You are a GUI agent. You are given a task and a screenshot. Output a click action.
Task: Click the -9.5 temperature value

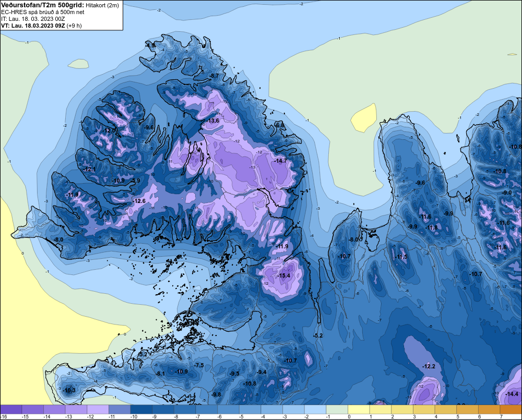(234, 374)
